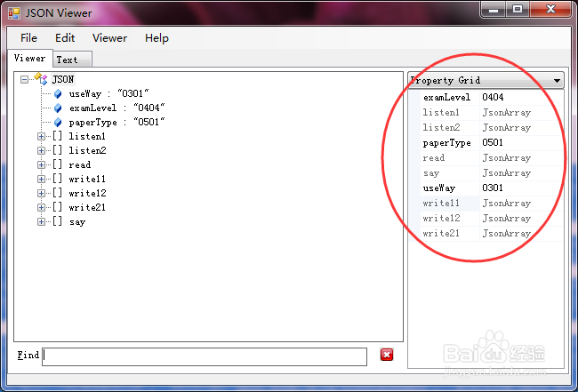Click the JSON root node icon
This screenshot has height=392, width=578.
(41, 79)
